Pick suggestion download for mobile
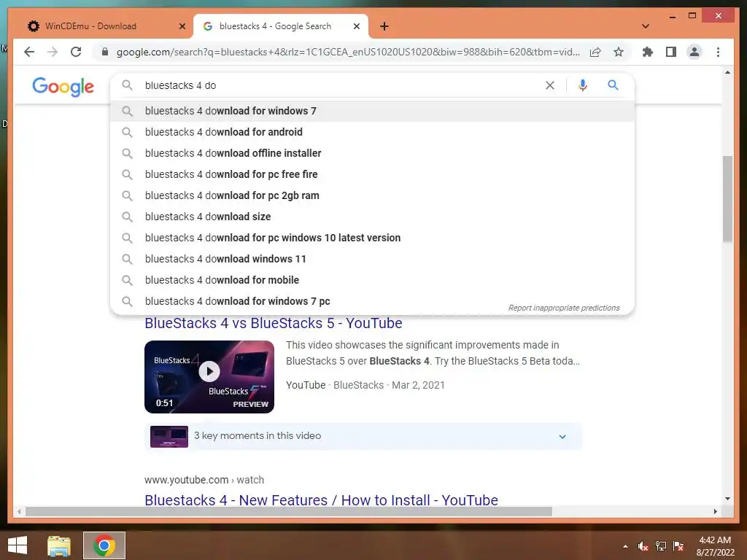Image resolution: width=747 pixels, height=560 pixels. 372,280
